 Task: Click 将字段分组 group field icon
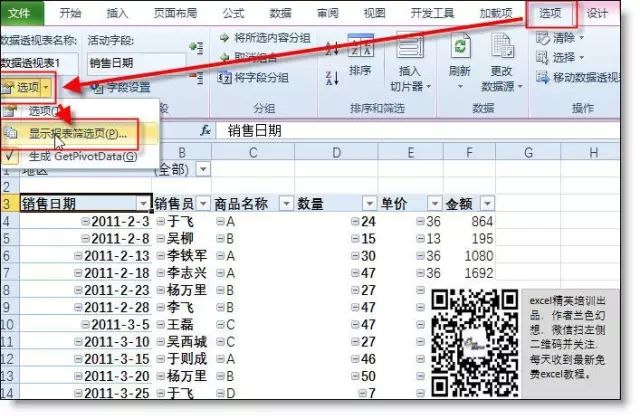coord(224,77)
